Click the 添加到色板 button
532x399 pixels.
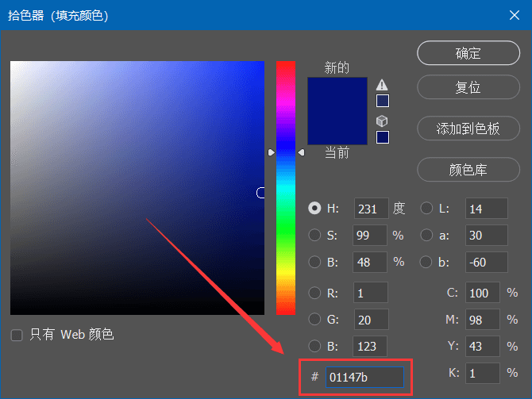point(468,129)
